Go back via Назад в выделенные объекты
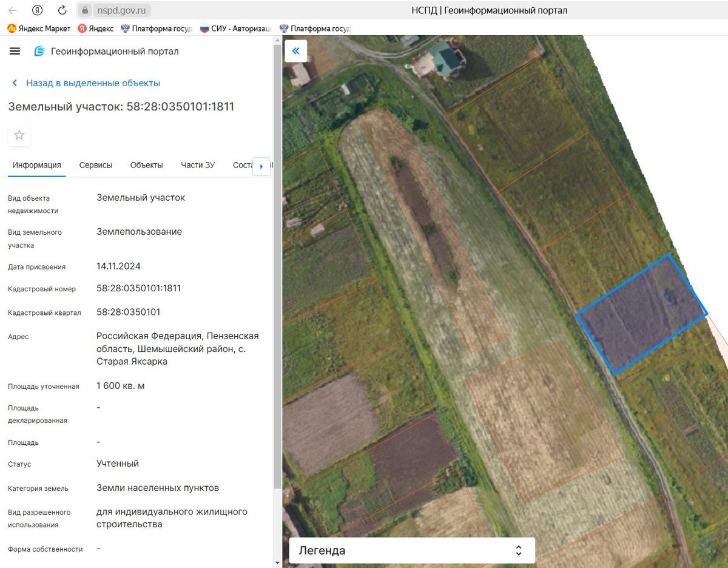728x568 pixels. [x=87, y=83]
